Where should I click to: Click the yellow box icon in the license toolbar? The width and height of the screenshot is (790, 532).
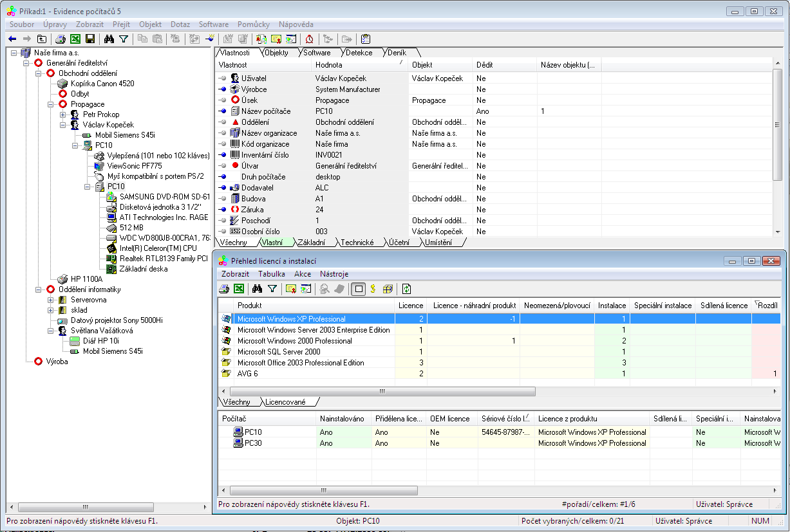point(388,289)
